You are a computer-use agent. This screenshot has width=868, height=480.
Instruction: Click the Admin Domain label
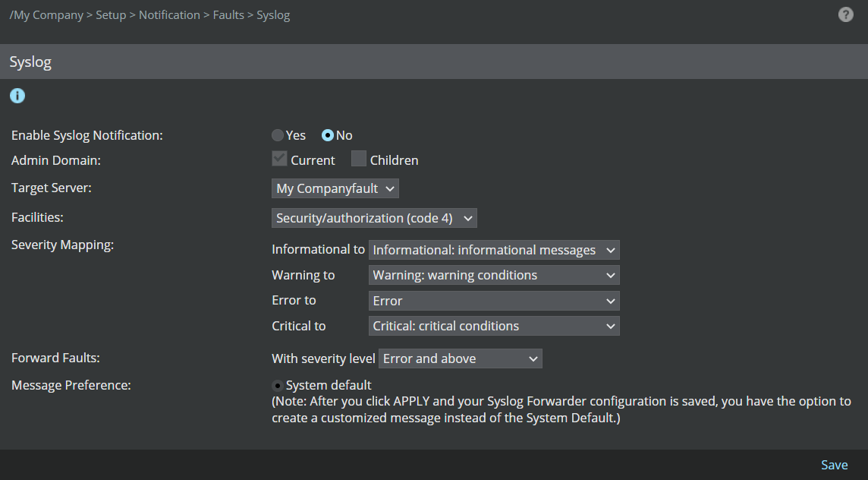click(56, 160)
